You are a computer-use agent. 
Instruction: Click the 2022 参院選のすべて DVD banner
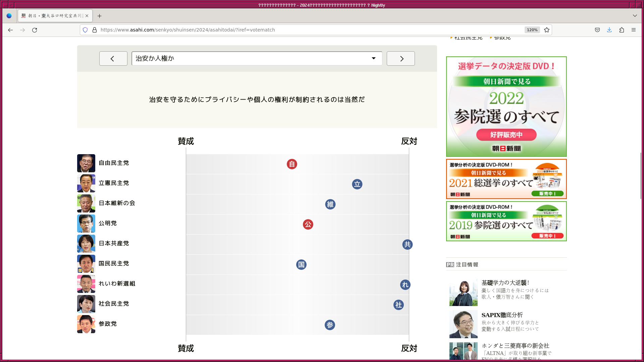[506, 107]
